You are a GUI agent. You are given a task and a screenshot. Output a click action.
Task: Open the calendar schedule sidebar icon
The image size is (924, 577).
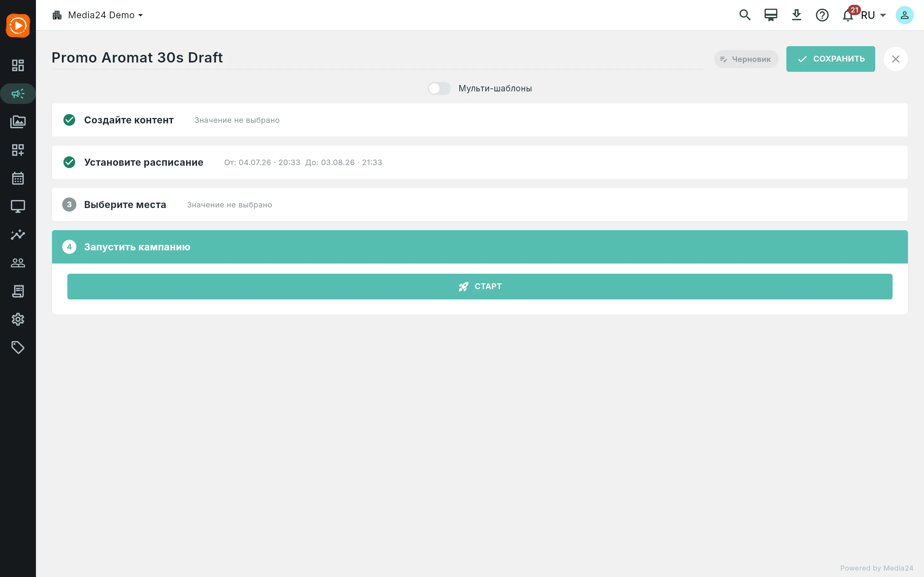[x=18, y=178]
